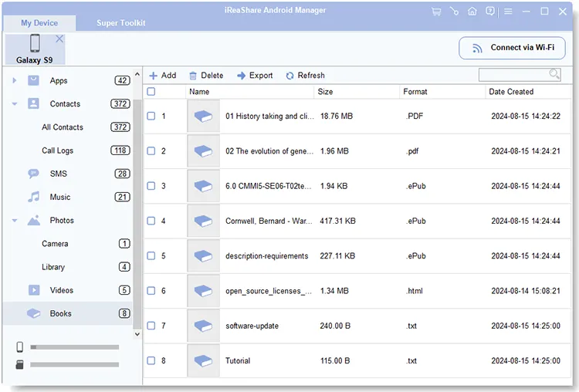Click book thumbnail for 02 The evolution
The image size is (579, 392).
(x=204, y=150)
